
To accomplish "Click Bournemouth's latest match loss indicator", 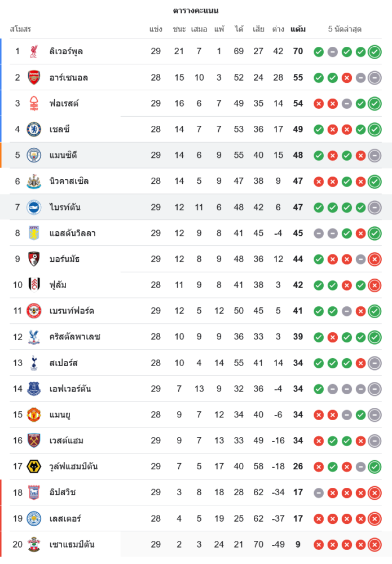I will click(374, 259).
